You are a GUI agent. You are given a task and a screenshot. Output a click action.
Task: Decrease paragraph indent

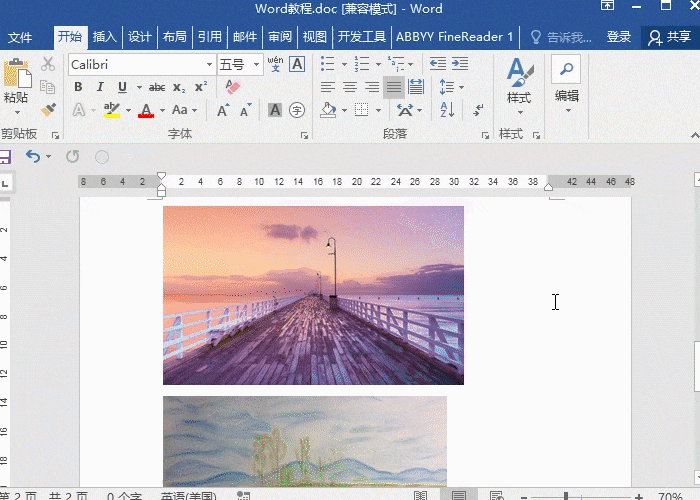tap(438, 64)
